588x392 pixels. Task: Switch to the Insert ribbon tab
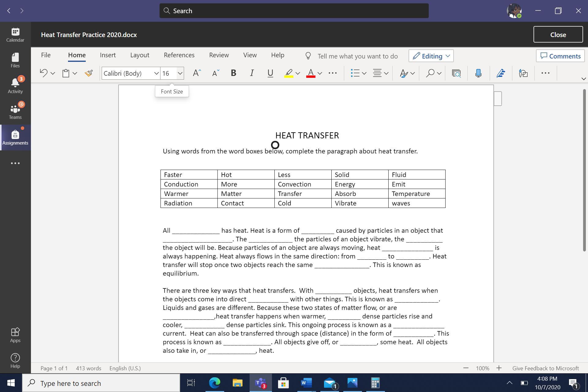click(108, 55)
